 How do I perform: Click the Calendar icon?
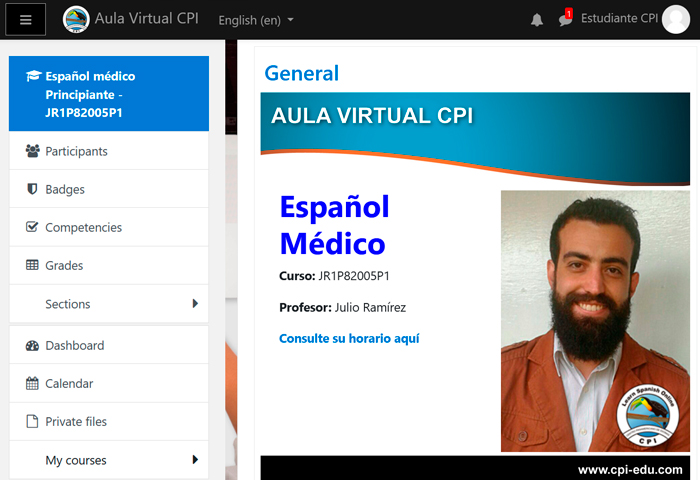tap(32, 383)
